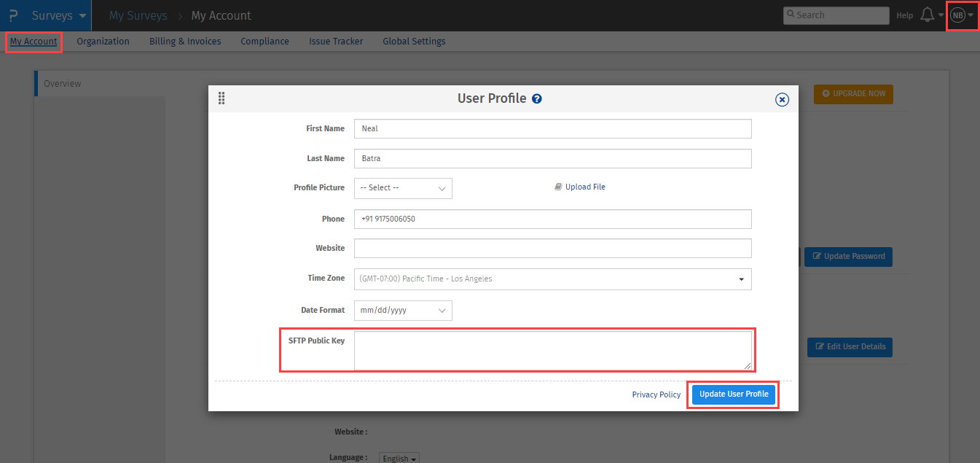This screenshot has width=980, height=463.
Task: Click the Upload File link
Action: pos(580,187)
